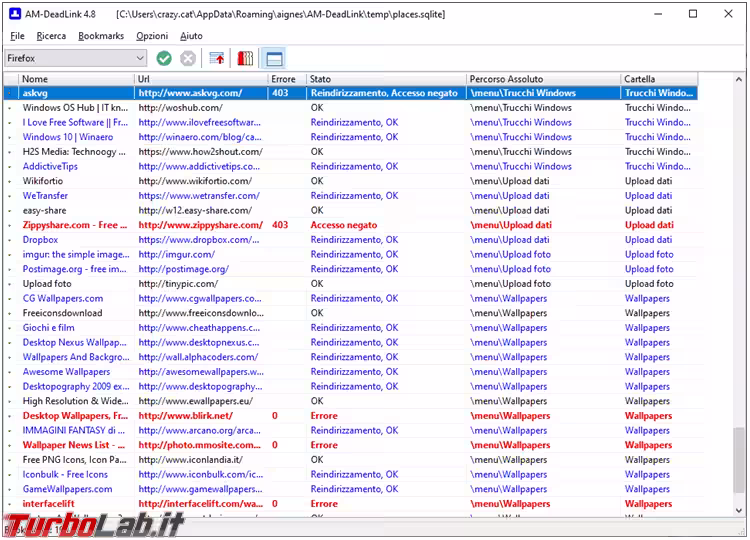Viewport: 750px width, 540px height.
Task: Click the scrollbar up arrow
Action: tap(739, 79)
